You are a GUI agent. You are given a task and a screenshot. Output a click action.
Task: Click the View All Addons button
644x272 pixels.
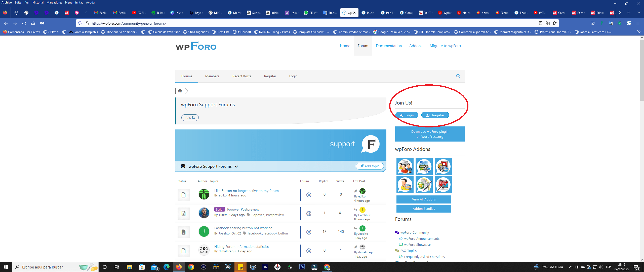[x=424, y=199]
